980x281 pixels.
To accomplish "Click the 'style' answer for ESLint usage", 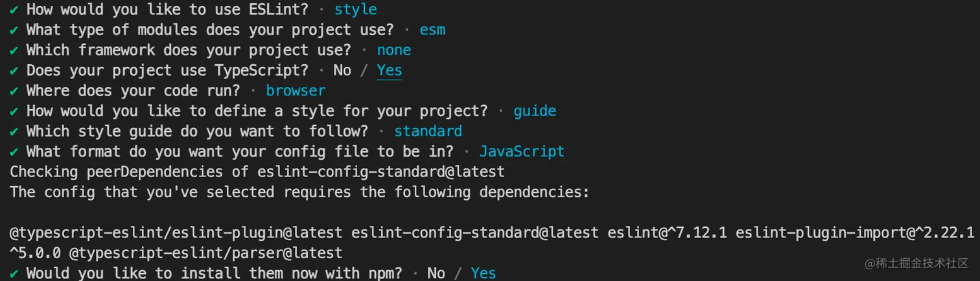I will [356, 10].
